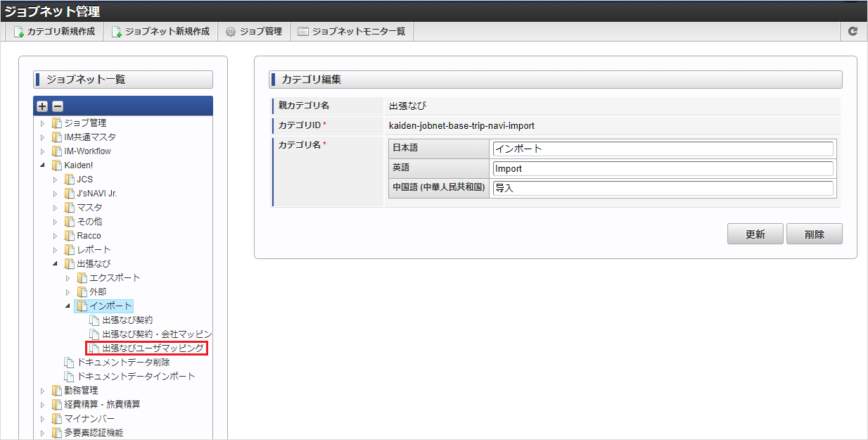Select 出張なび契約・会社マッピング jobnet
The image size is (868, 440).
[157, 334]
